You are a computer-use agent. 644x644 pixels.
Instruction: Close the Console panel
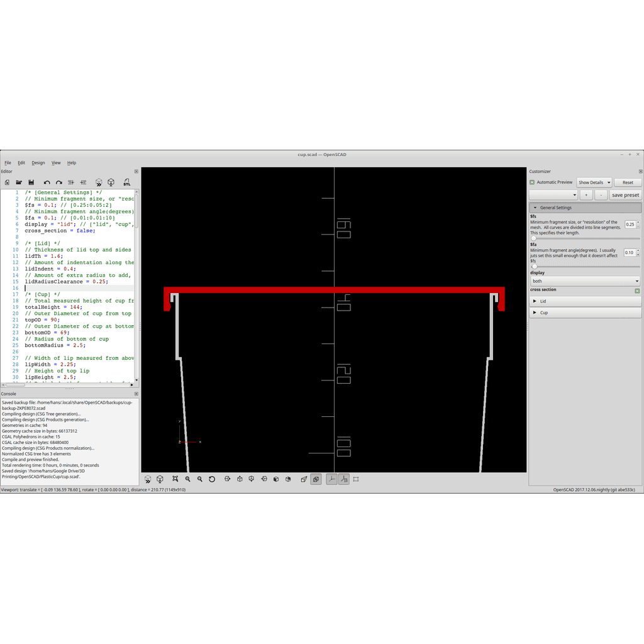click(136, 394)
